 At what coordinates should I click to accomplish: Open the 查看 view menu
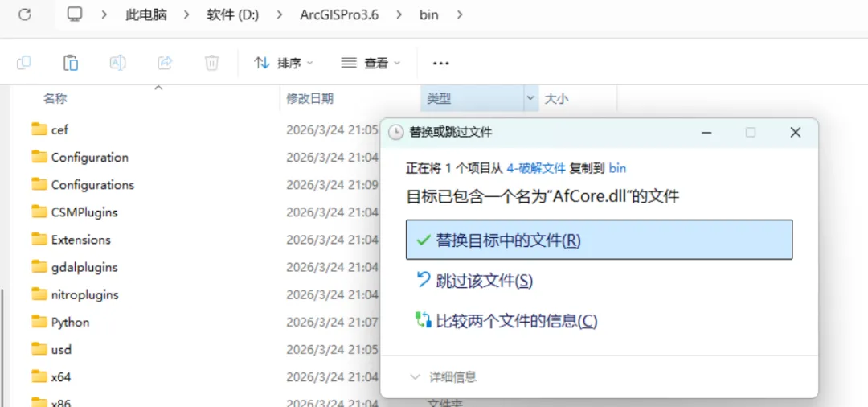tap(371, 63)
